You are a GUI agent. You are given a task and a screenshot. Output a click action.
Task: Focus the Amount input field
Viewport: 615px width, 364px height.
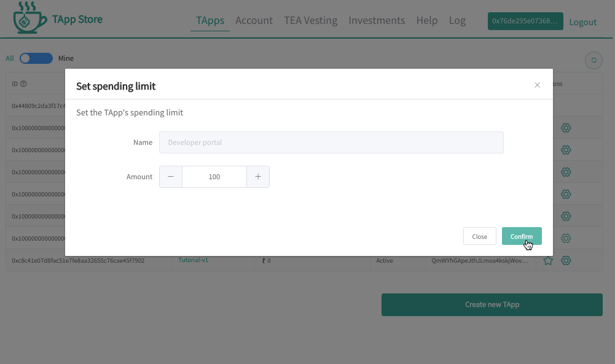214,177
